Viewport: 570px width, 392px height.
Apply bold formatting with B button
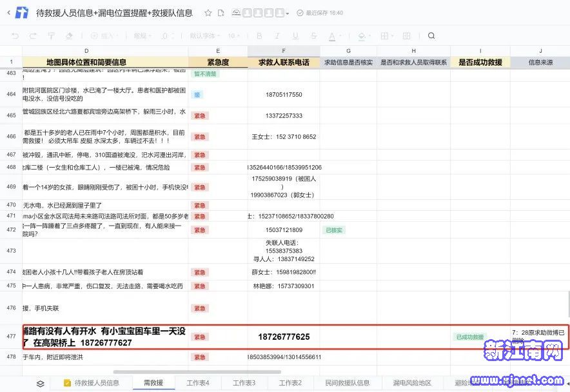(x=259, y=35)
